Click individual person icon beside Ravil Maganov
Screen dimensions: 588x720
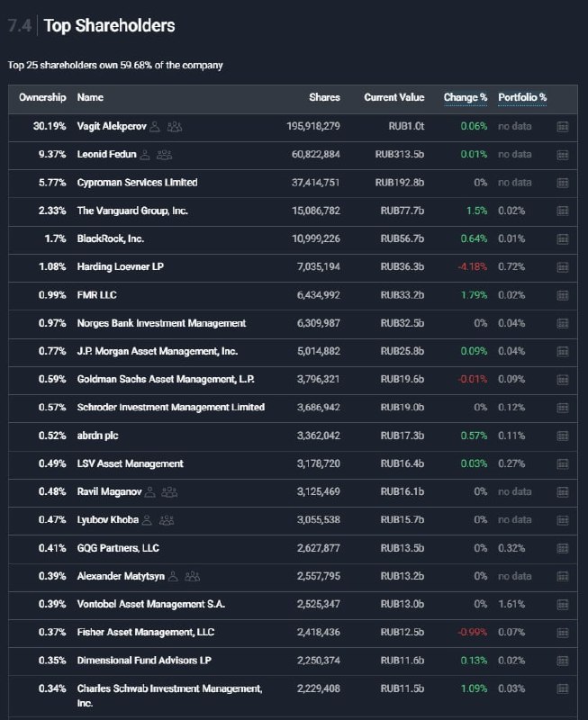click(x=149, y=492)
